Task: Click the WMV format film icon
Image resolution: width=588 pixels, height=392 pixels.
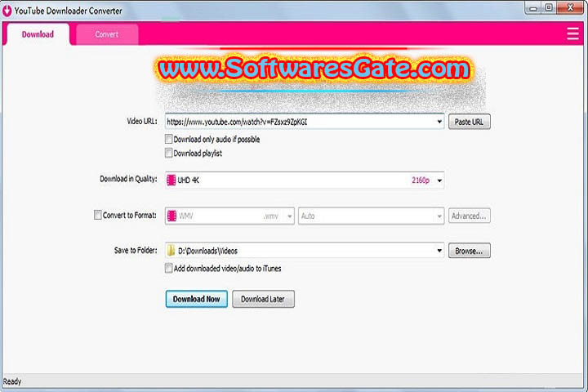Action: click(171, 216)
